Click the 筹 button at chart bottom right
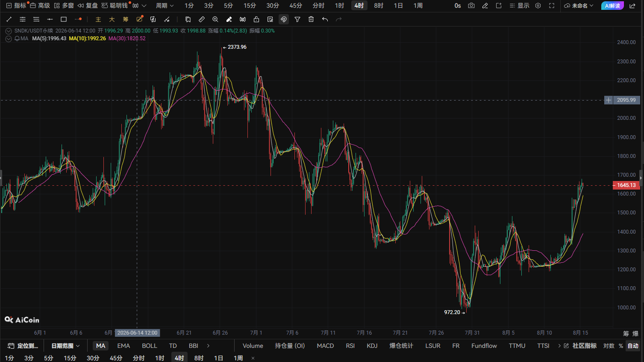 (x=626, y=333)
